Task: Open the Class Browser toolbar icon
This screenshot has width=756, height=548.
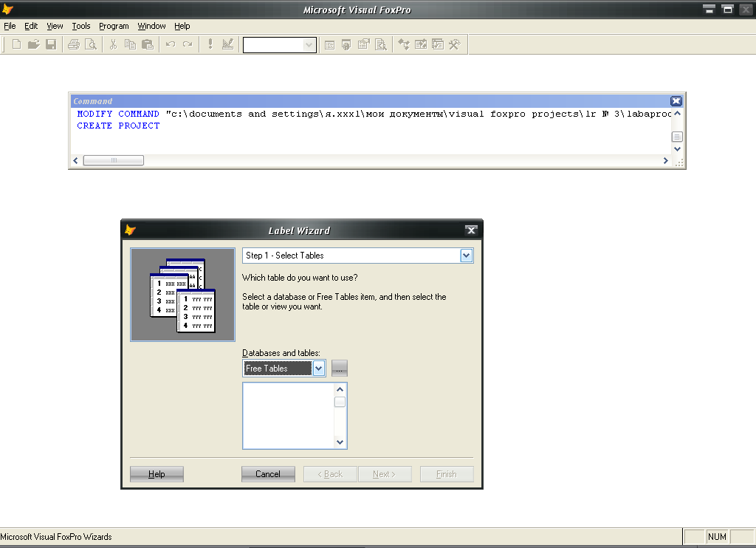Action: click(404, 44)
